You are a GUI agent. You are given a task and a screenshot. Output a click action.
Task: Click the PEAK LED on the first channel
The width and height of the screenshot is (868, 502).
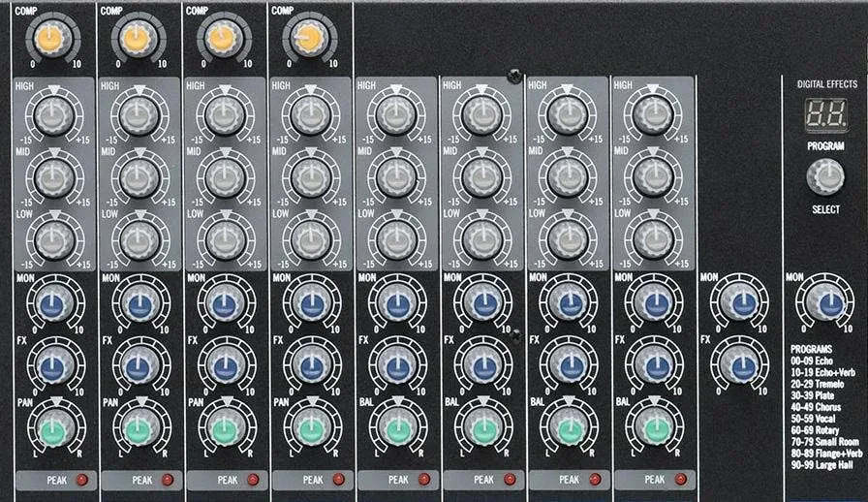tap(81, 480)
